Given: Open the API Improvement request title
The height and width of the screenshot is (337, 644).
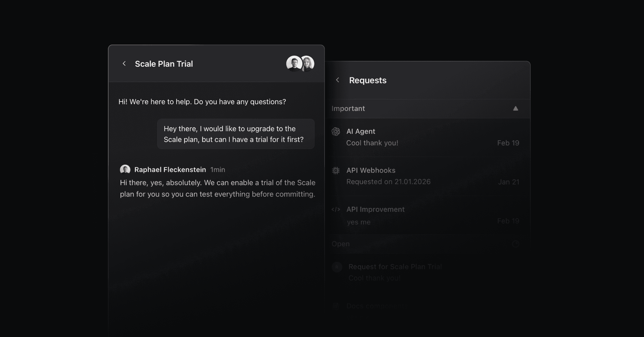Looking at the screenshot, I should point(375,209).
